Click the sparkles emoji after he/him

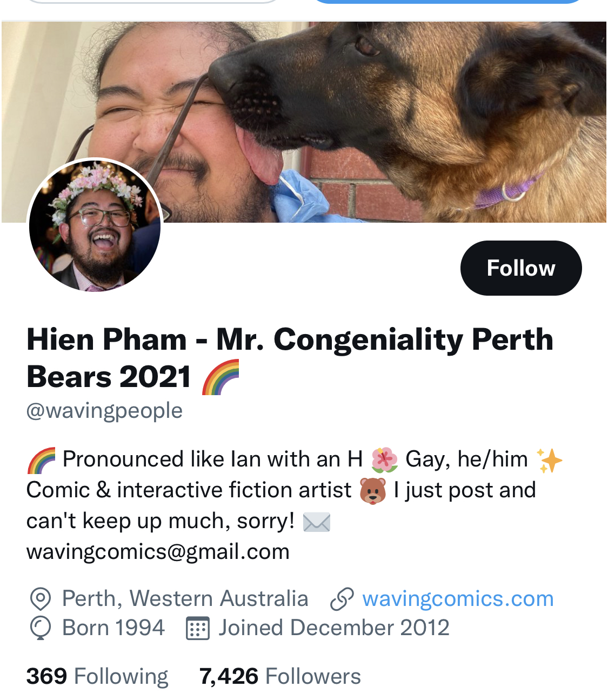tap(549, 461)
